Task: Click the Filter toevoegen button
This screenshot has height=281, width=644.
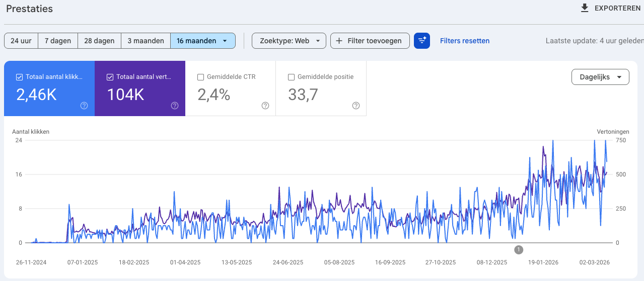Action: pos(370,41)
